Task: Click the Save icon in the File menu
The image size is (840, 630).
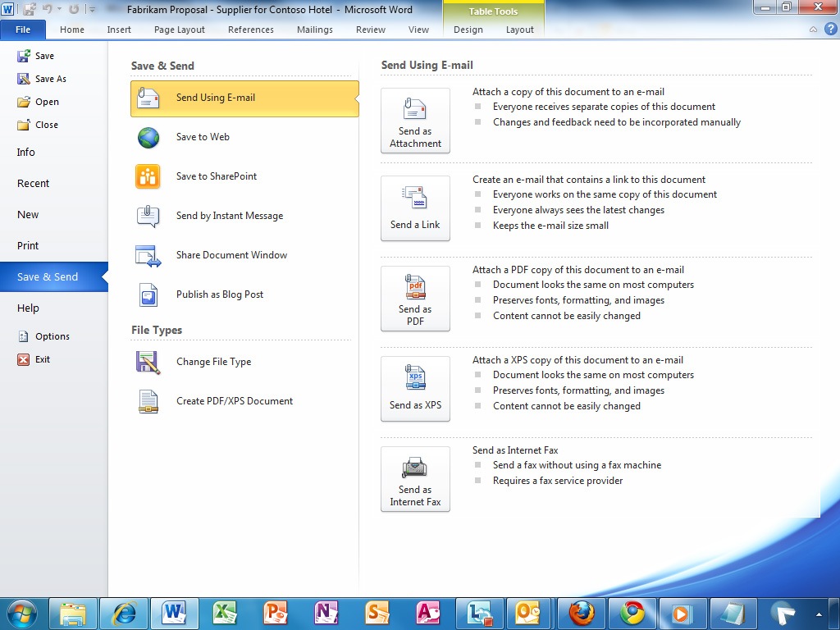Action: 24,56
